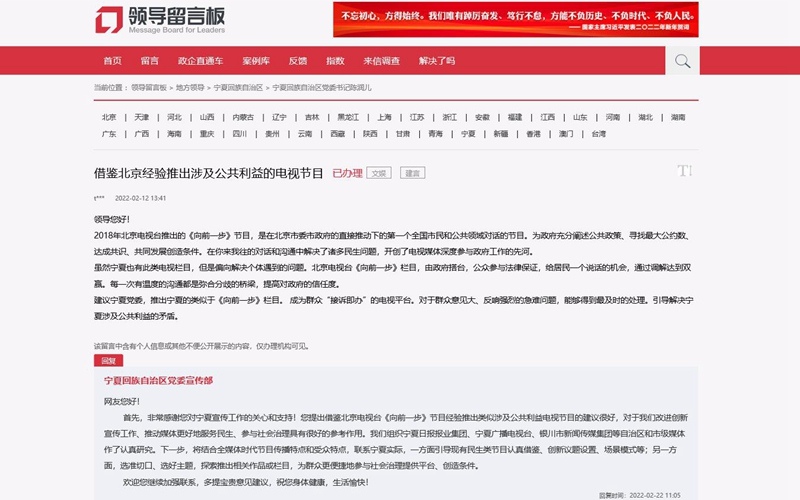Click the 建言 tag beside the title
Screen dimensions: 800x500
[411, 173]
